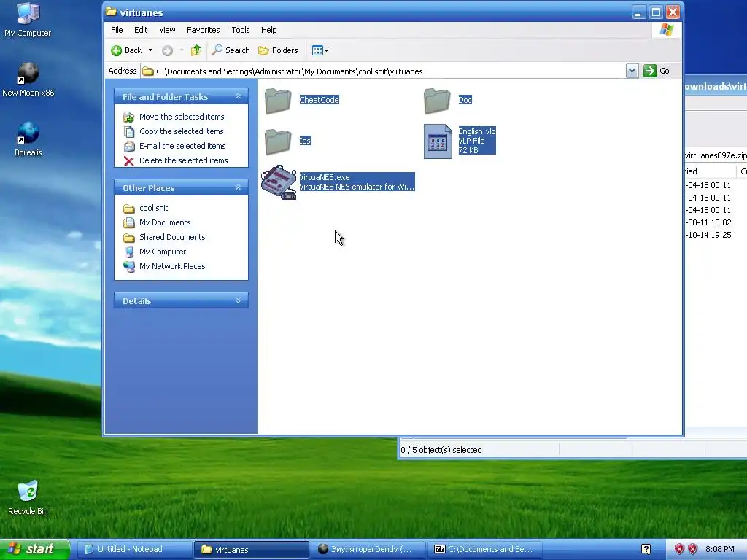747x560 pixels.
Task: Click the CheatCode folder name label
Action: tap(320, 100)
